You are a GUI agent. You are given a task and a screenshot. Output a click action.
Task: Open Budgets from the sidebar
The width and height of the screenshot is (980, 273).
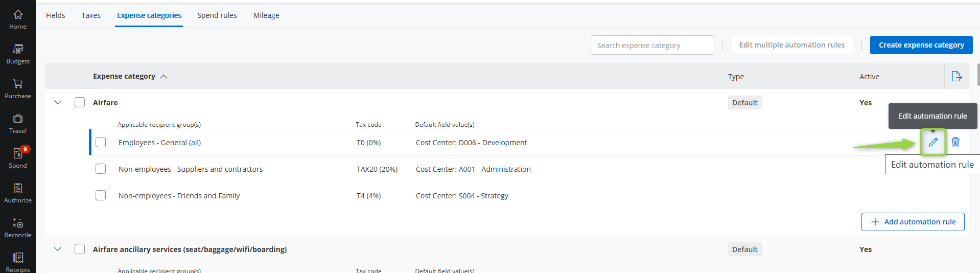tap(18, 54)
